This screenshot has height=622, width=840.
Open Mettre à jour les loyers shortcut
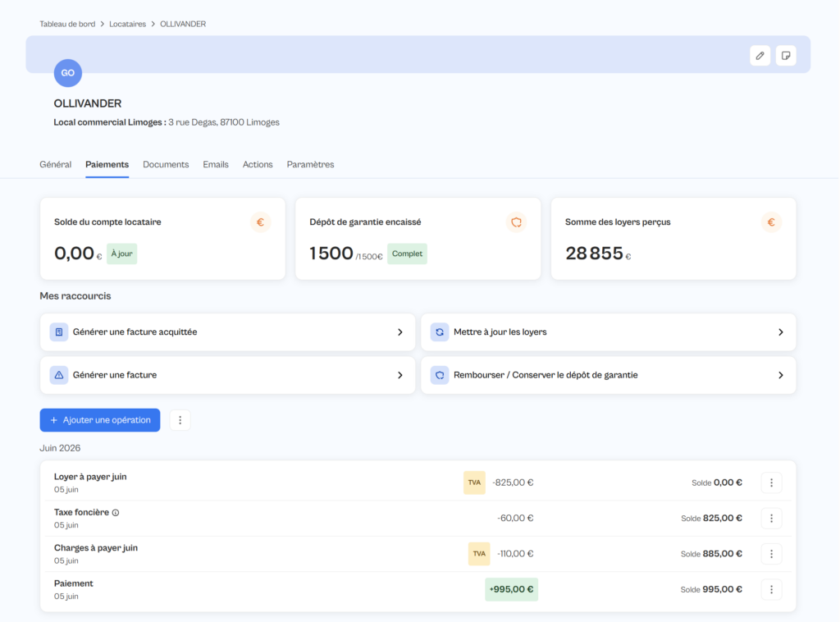609,332
